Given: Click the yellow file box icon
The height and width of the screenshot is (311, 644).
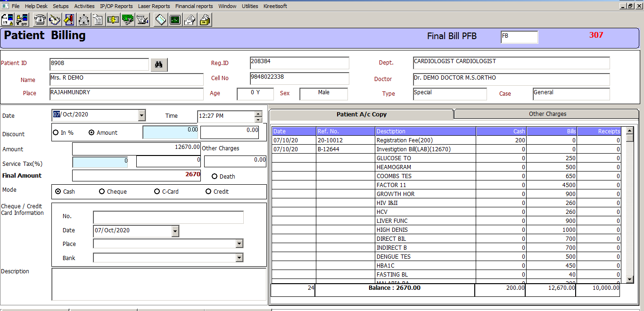Looking at the screenshot, I should coord(205,20).
